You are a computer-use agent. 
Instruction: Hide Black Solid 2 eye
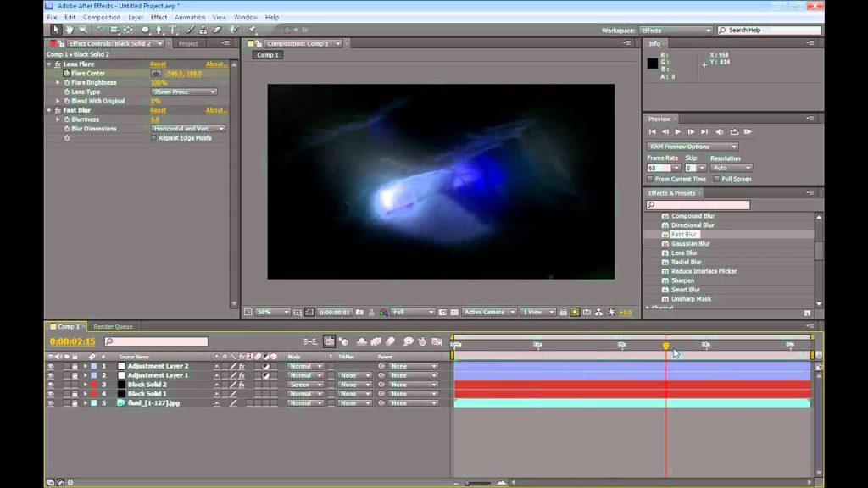[50, 385]
